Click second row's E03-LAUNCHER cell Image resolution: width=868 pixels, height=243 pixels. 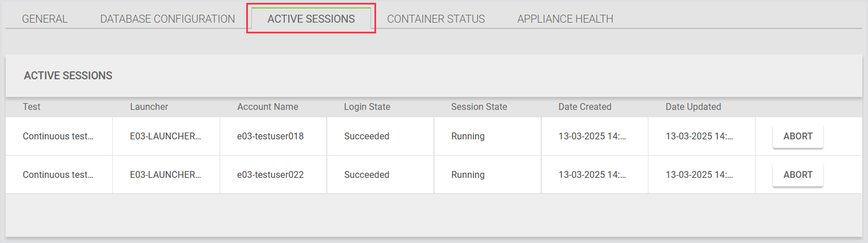(x=165, y=175)
